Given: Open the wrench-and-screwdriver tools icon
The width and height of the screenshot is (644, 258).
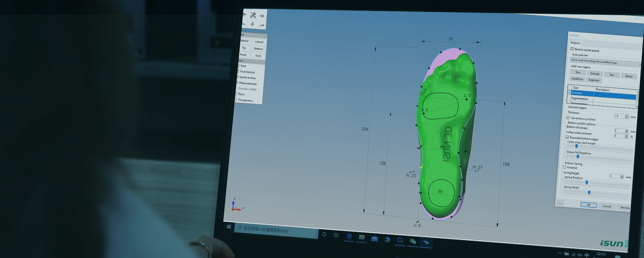Looking at the screenshot, I should [253, 15].
